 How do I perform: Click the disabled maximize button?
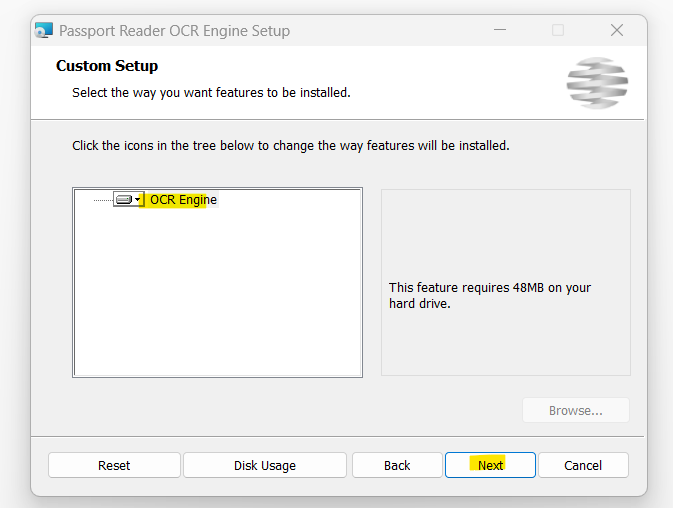558,30
